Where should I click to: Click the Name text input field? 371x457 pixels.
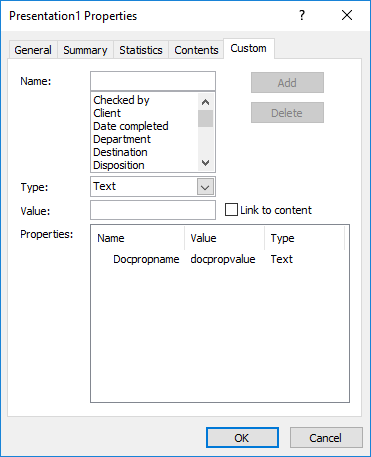pyautogui.click(x=153, y=81)
